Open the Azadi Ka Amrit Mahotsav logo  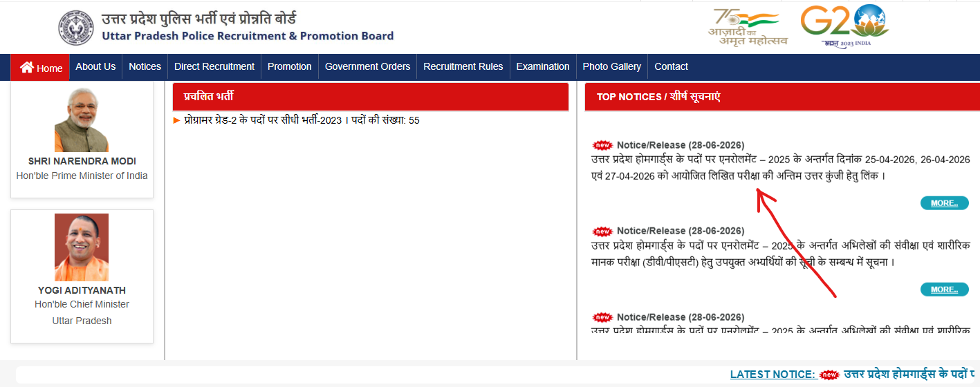pyautogui.click(x=748, y=26)
